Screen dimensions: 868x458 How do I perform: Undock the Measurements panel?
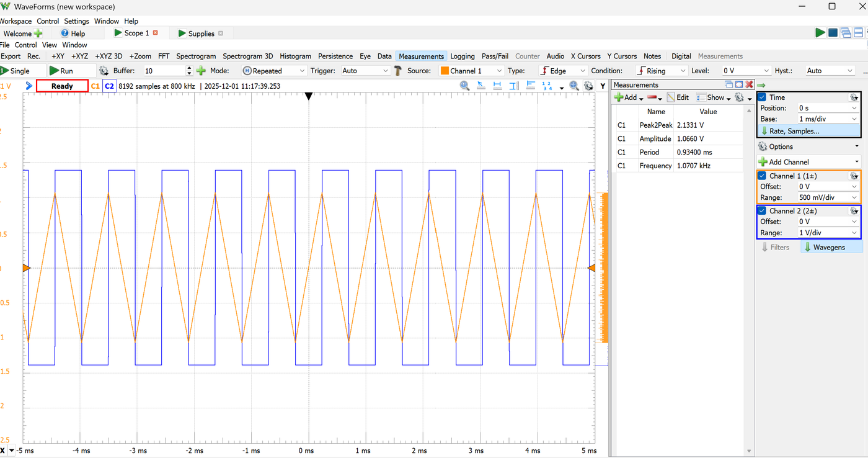(729, 84)
